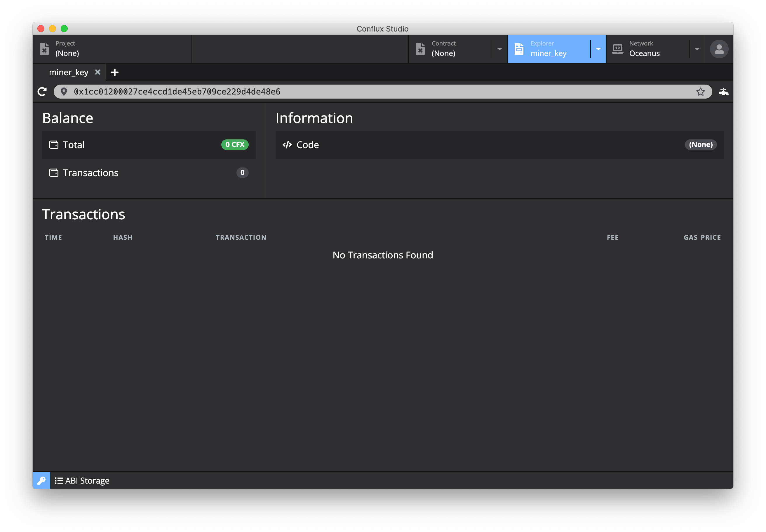This screenshot has width=766, height=532.
Task: Expand the Network Oceanus dropdown arrow
Action: pyautogui.click(x=697, y=49)
